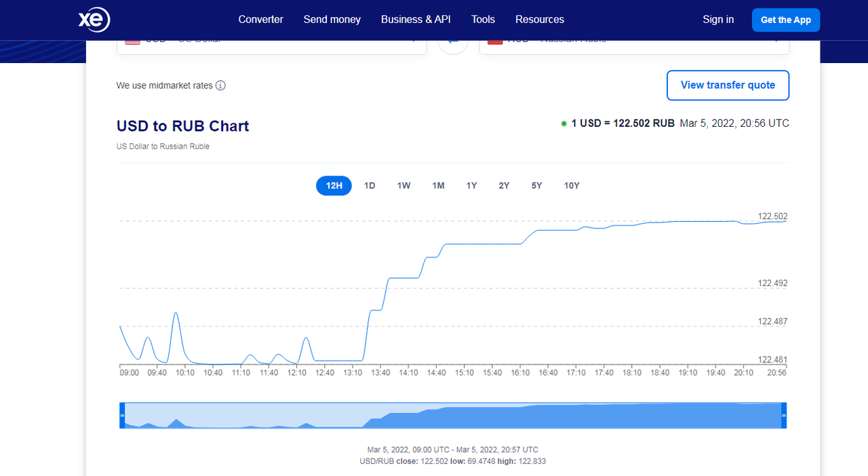Open the Business & API menu
Image resolution: width=868 pixels, height=476 pixels.
(416, 20)
